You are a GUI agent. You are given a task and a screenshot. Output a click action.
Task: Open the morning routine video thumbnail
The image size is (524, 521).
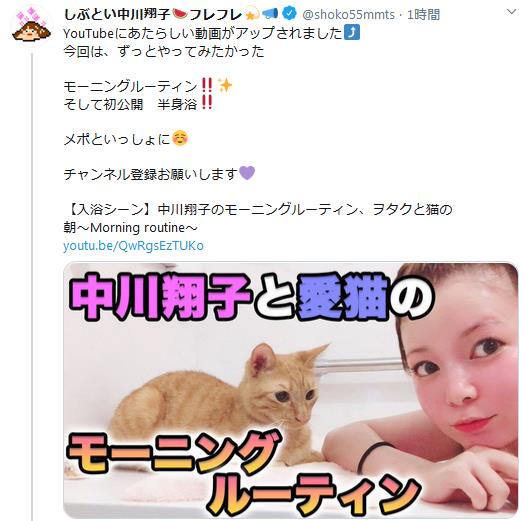click(290, 390)
